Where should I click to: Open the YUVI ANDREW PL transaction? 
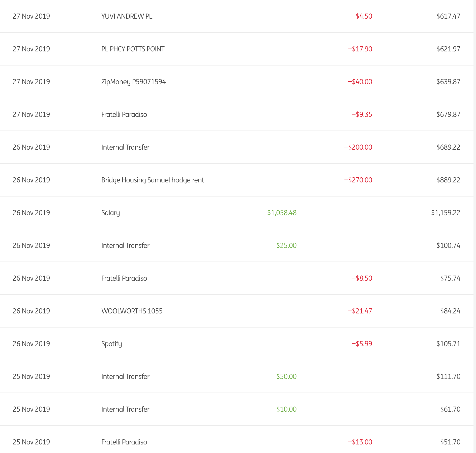tap(127, 16)
